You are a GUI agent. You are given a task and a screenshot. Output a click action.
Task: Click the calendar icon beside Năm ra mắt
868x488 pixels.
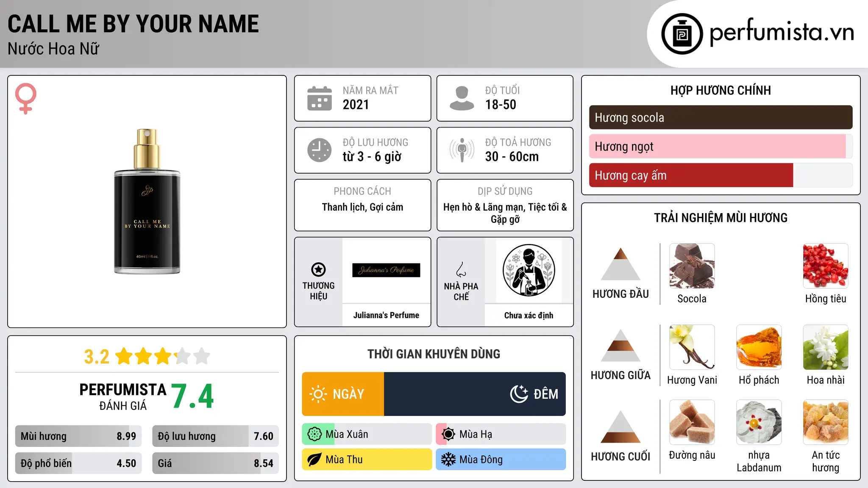tap(320, 98)
